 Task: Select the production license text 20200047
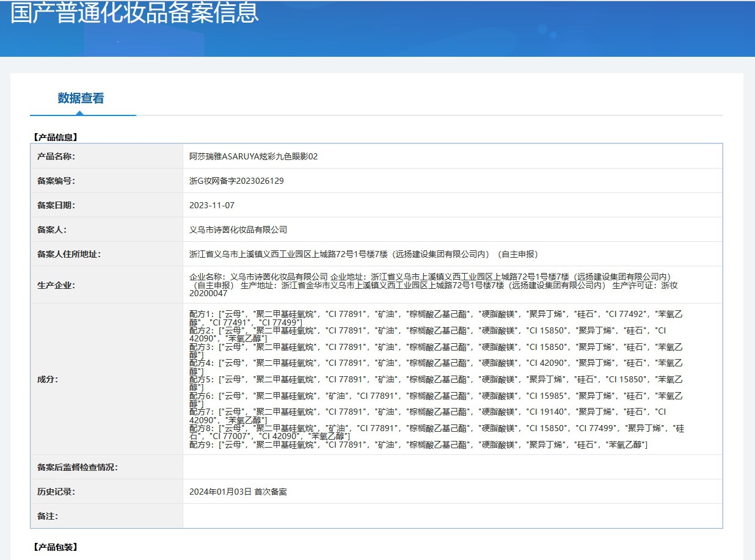(208, 293)
